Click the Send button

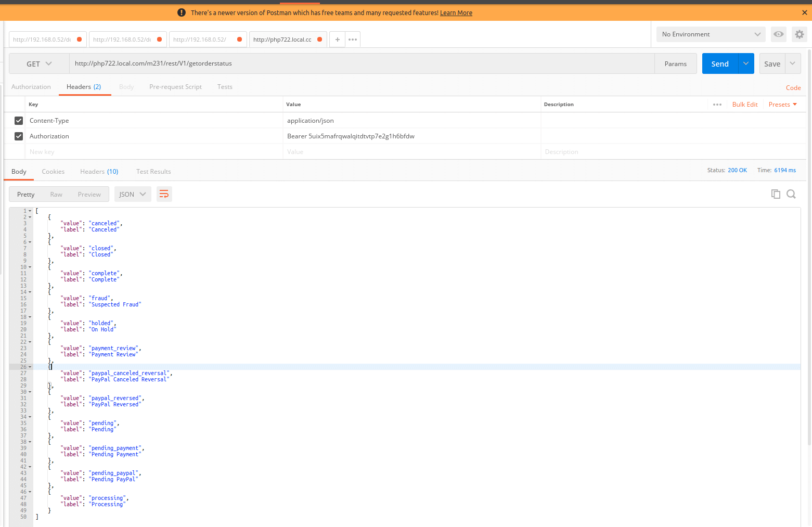(x=719, y=63)
